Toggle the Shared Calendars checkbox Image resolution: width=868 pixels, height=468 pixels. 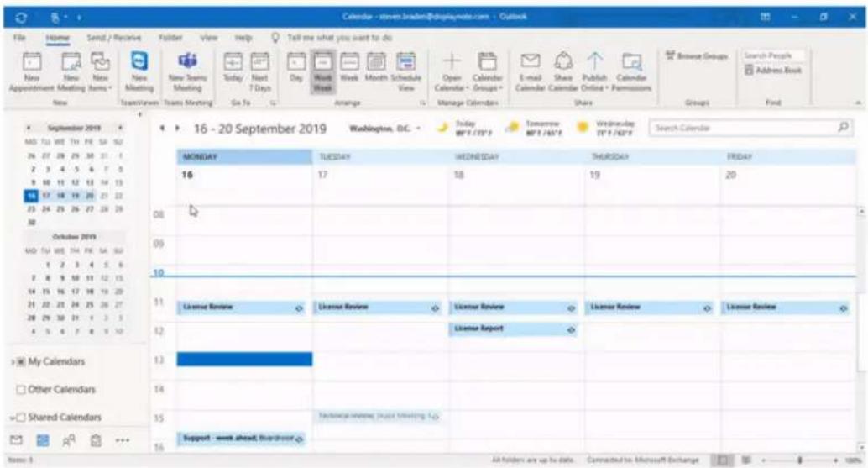21,418
